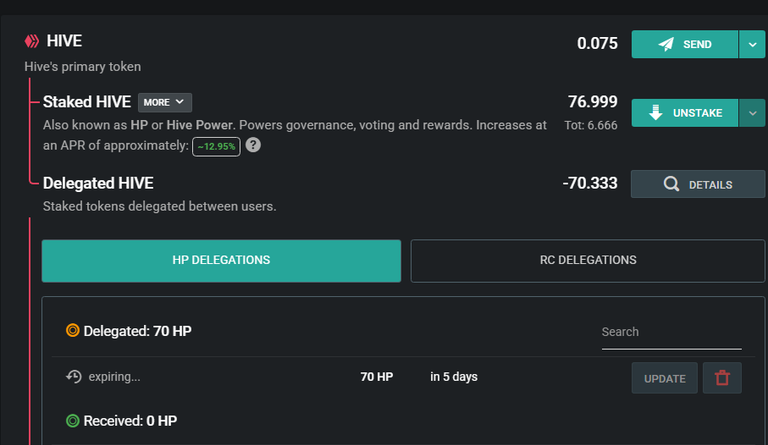The image size is (768, 445).
Task: Expand the MORE dropdown beside Staked HIVE
Action: point(165,102)
